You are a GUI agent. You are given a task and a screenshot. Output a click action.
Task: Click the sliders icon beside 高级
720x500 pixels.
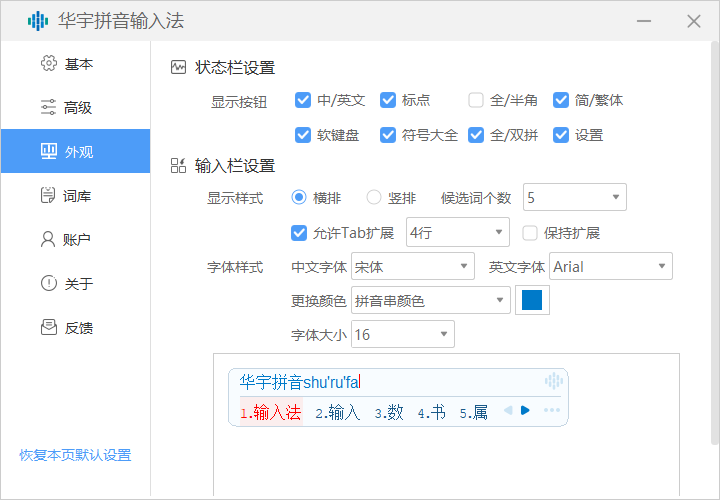point(49,107)
